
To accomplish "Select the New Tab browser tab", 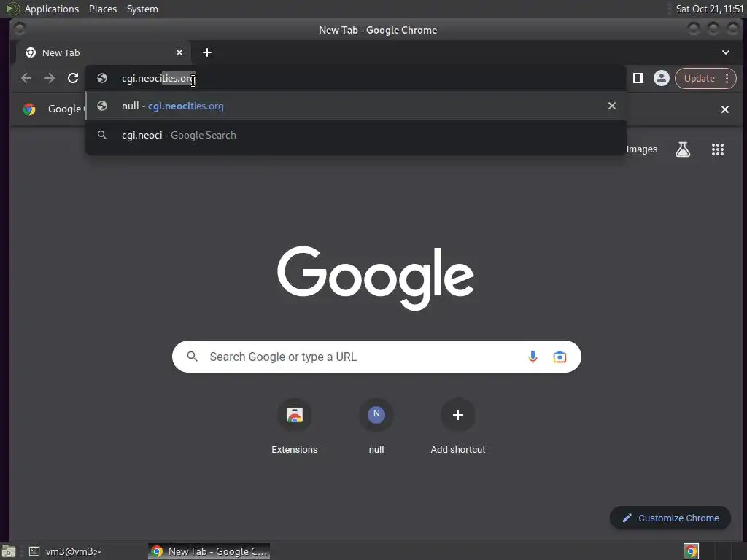I will coord(104,52).
